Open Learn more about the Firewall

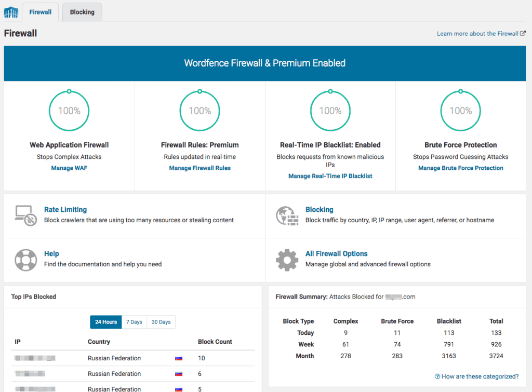coord(477,34)
